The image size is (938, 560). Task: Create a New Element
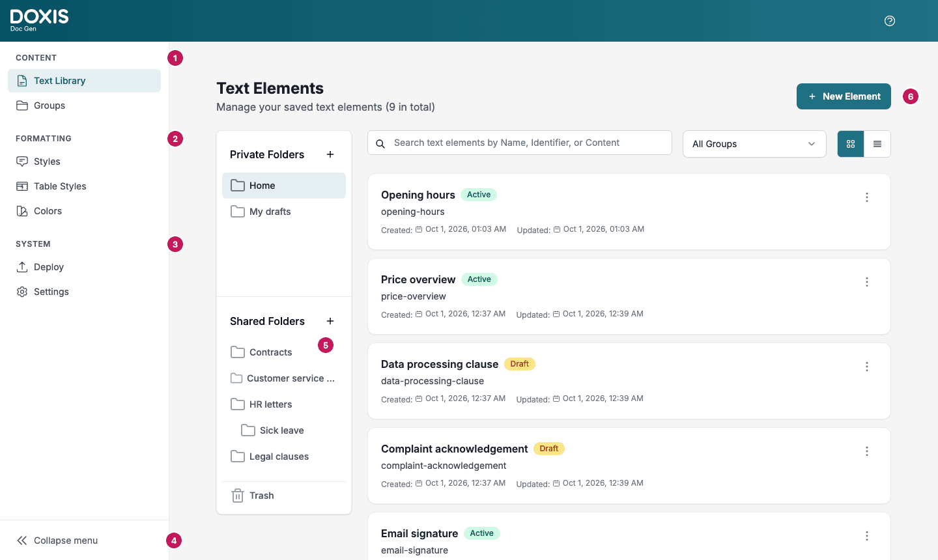(844, 96)
